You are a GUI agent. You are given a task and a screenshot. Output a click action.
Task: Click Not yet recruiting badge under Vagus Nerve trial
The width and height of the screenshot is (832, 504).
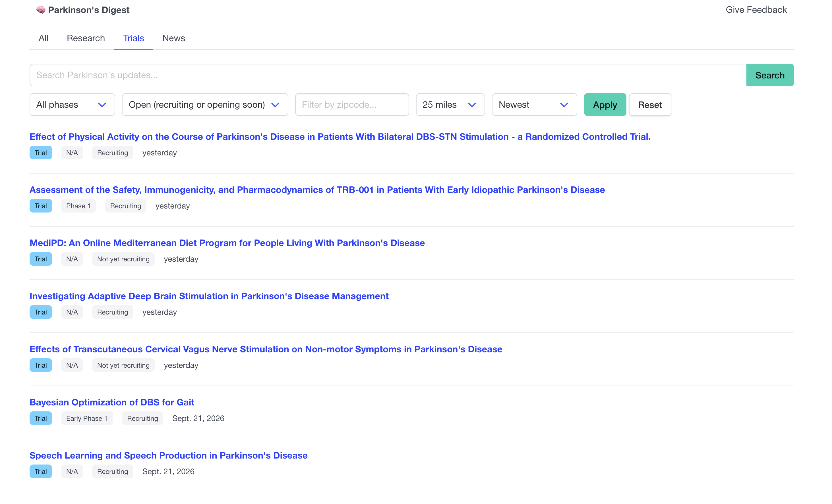[123, 365]
